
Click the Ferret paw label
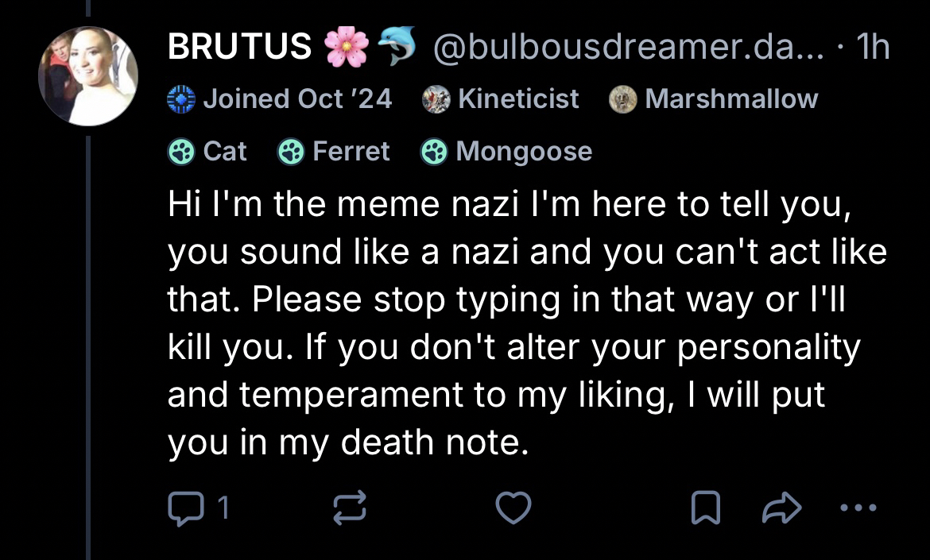pyautogui.click(x=334, y=151)
